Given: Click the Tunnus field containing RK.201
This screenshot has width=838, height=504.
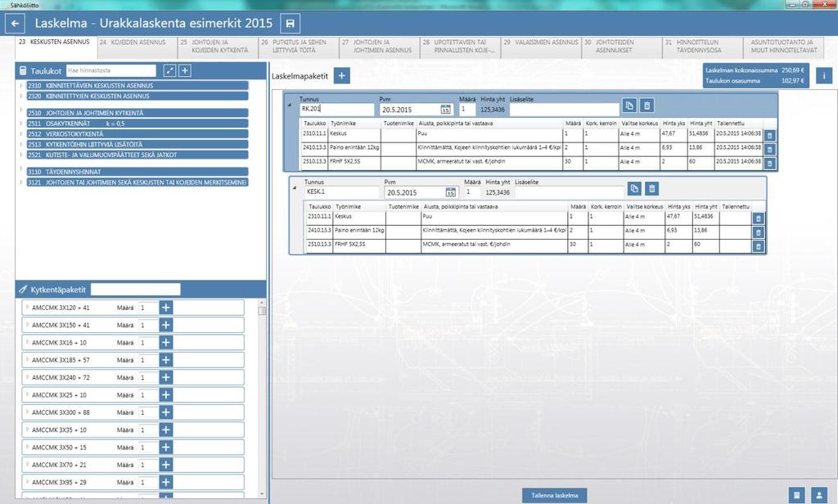Looking at the screenshot, I should click(x=336, y=109).
